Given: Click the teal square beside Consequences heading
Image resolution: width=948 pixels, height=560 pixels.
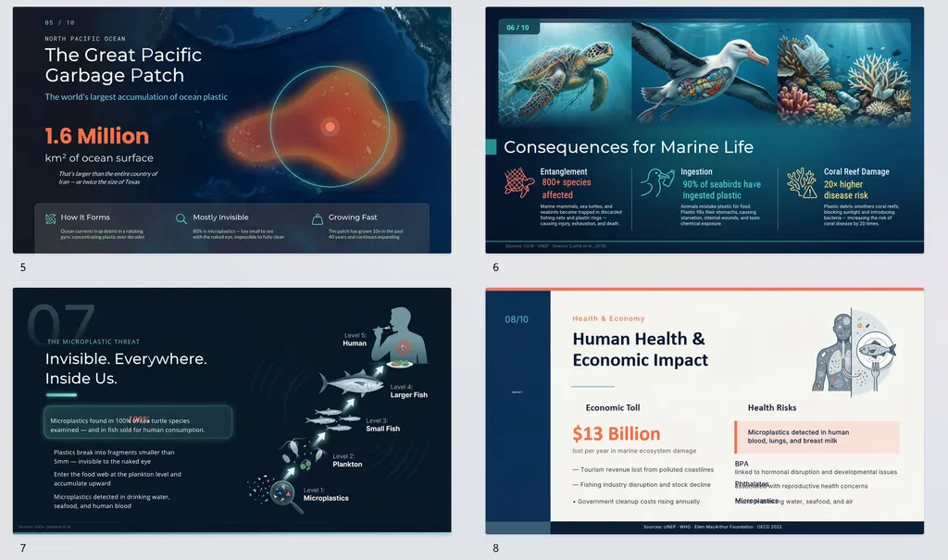Looking at the screenshot, I should coord(491,147).
